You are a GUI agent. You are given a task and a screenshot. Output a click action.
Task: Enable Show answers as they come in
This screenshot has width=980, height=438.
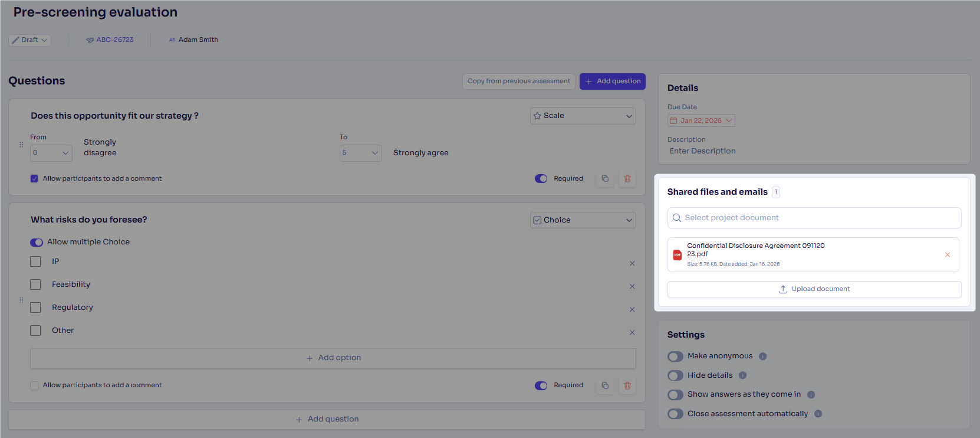click(675, 395)
